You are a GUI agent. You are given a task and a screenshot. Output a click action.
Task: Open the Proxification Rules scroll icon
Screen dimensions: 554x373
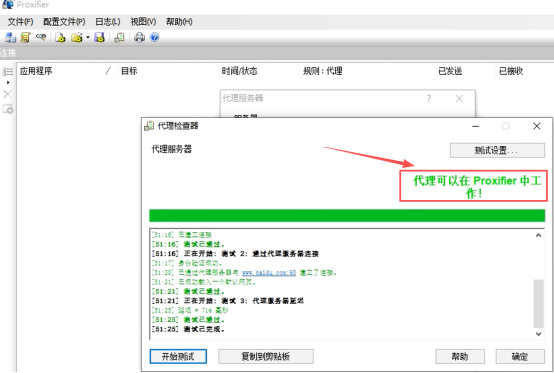pos(25,37)
